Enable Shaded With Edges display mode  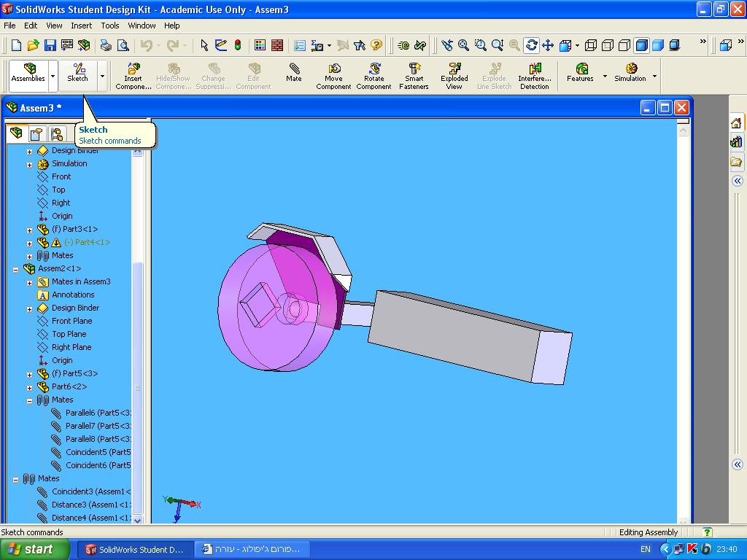641,45
